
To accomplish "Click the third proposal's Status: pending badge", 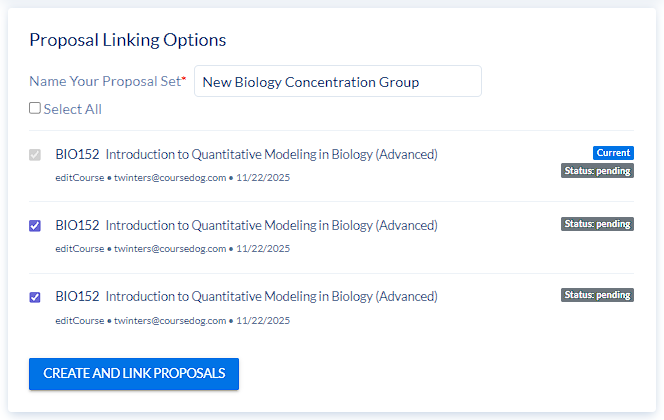I will 597,295.
